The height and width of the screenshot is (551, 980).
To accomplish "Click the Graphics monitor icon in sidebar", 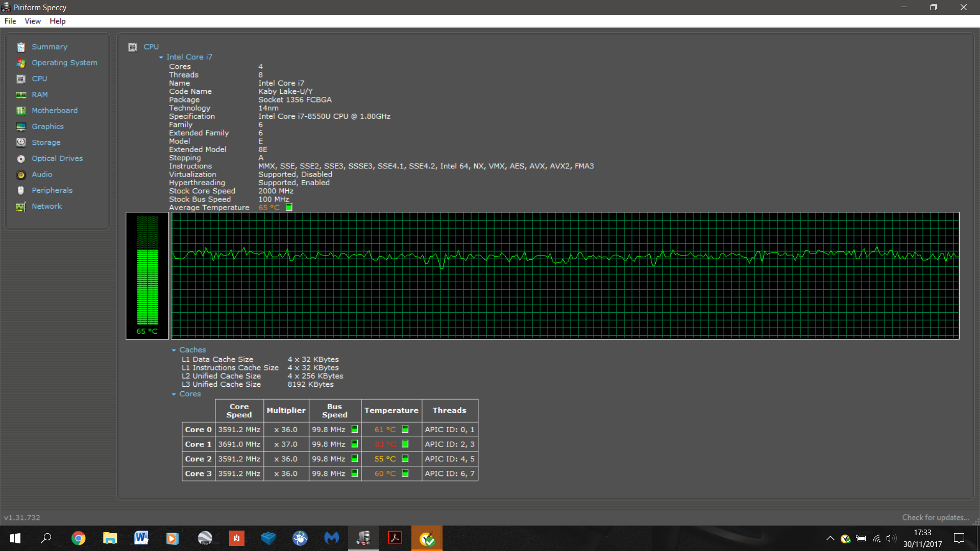I will (21, 127).
